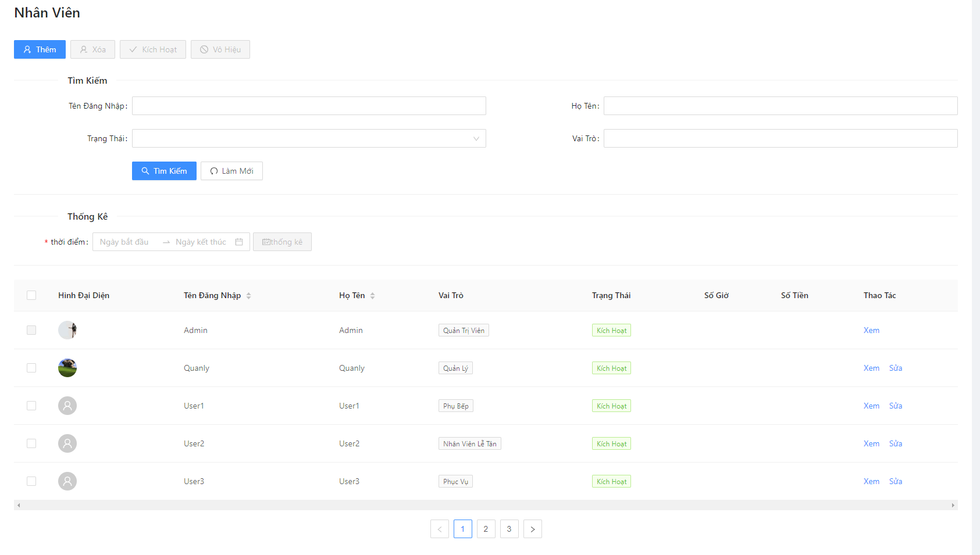This screenshot has height=555, width=980.
Task: Click the magnifier icon on Tìm Kiếm button
Action: [146, 170]
